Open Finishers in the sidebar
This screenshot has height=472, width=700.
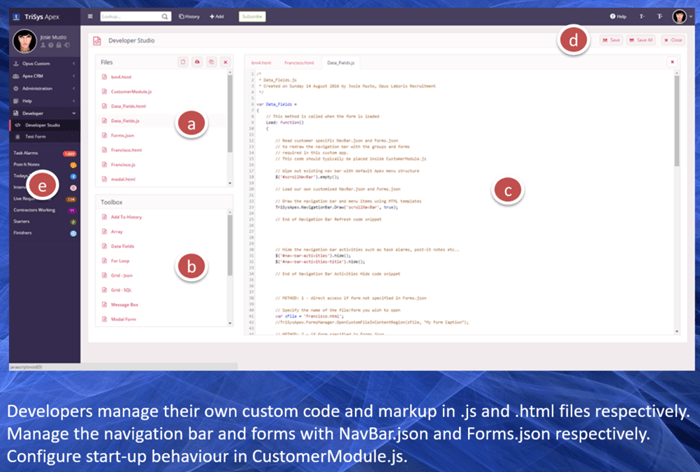coord(22,233)
